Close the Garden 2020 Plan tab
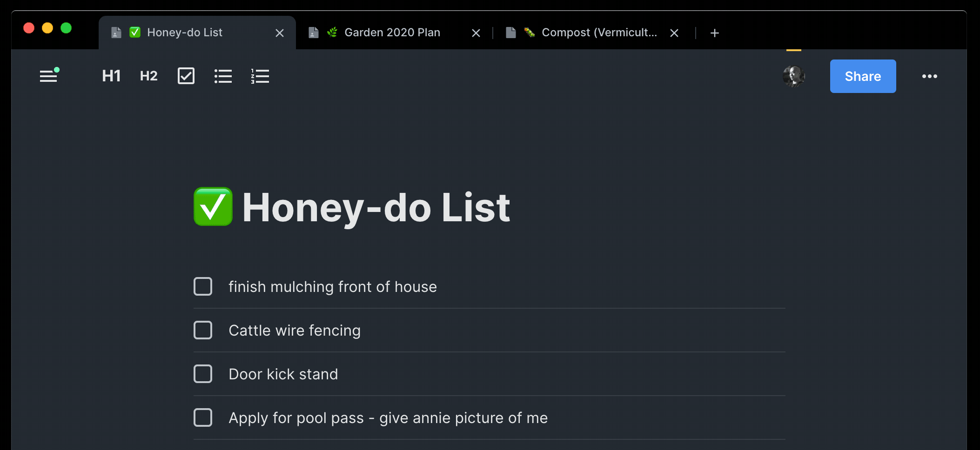This screenshot has height=450, width=980. [476, 33]
